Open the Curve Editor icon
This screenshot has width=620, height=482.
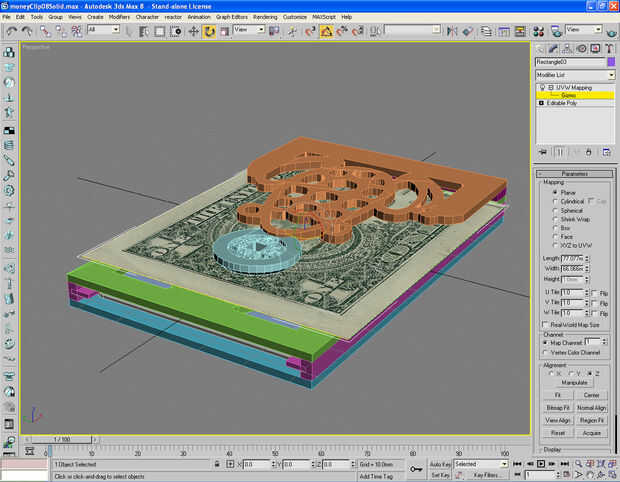click(x=504, y=32)
